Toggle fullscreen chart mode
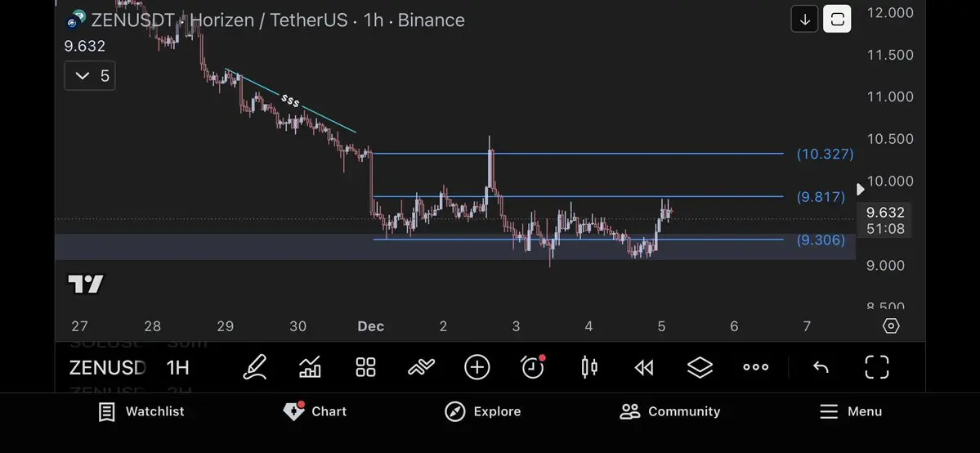Viewport: 980px width, 453px height. point(877,367)
